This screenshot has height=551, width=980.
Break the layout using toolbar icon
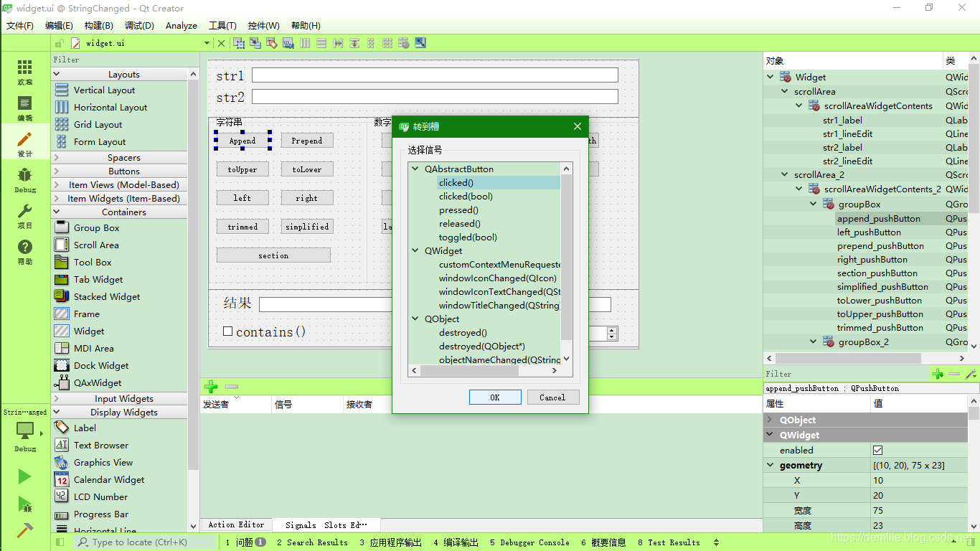tap(404, 43)
